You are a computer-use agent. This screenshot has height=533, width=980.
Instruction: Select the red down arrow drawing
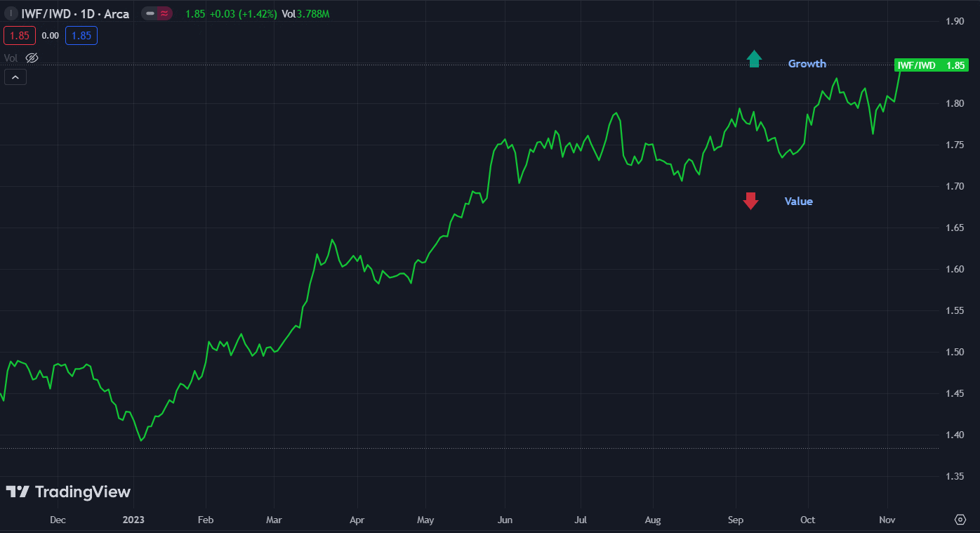(x=751, y=201)
